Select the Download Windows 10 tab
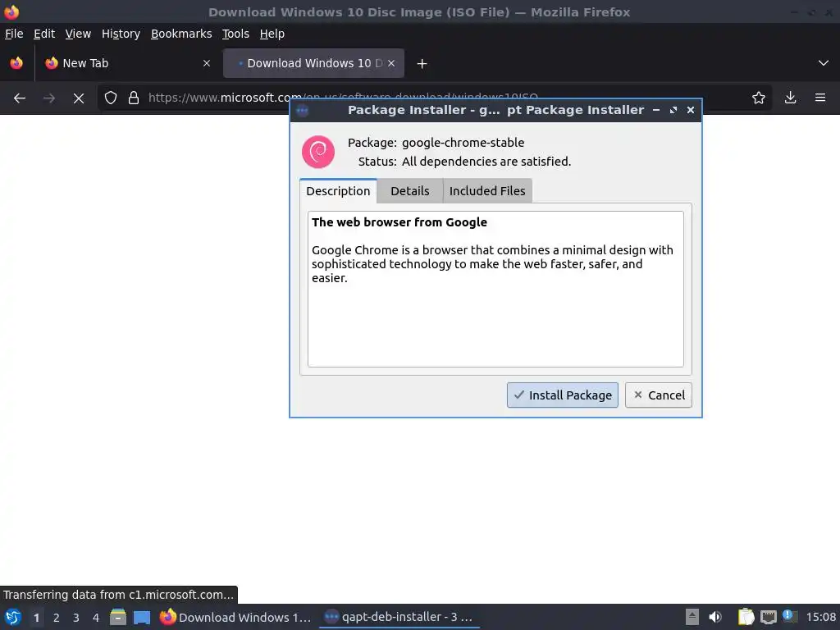 pyautogui.click(x=313, y=63)
